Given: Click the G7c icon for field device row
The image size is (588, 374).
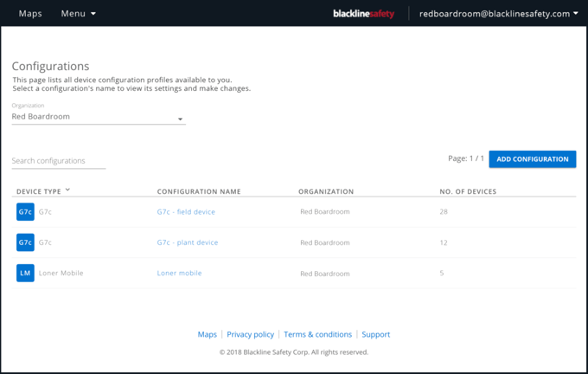Looking at the screenshot, I should point(25,212).
